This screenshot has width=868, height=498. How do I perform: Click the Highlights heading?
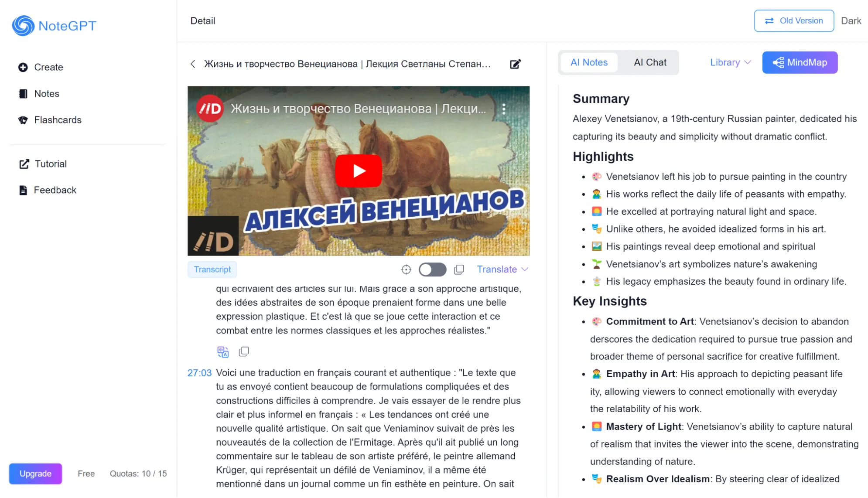603,157
